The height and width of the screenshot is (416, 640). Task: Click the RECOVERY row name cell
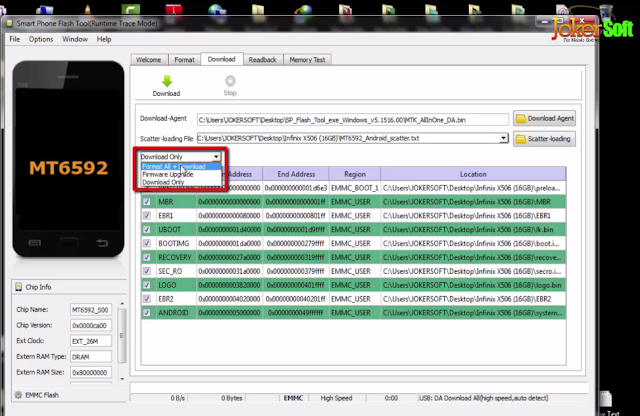pos(175,257)
